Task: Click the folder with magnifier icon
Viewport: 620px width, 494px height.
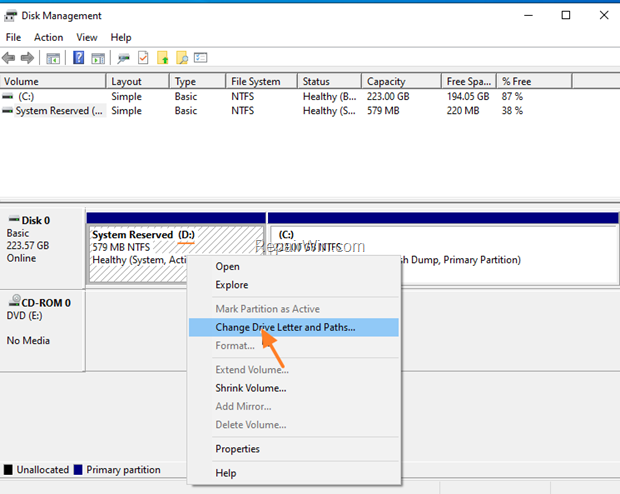Action: click(x=182, y=58)
